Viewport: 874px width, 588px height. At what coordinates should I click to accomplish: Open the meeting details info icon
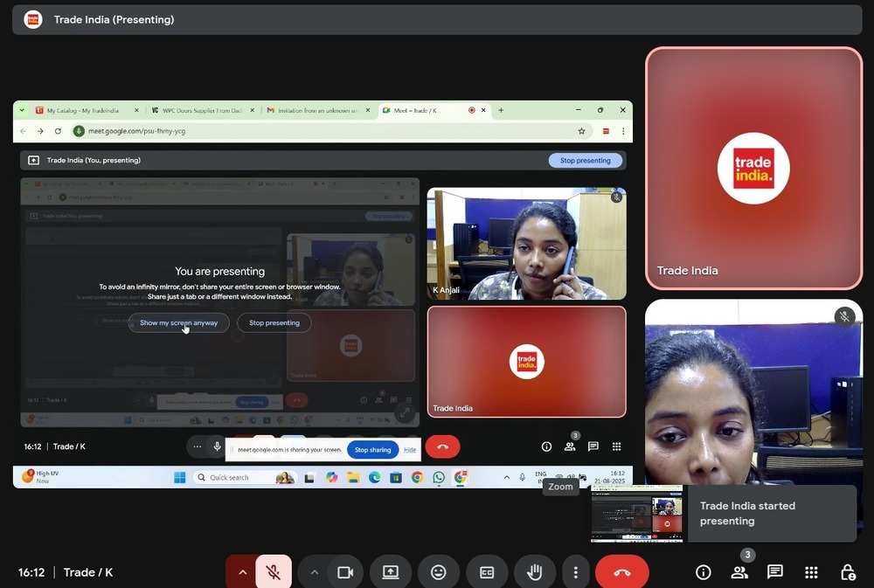(x=703, y=572)
